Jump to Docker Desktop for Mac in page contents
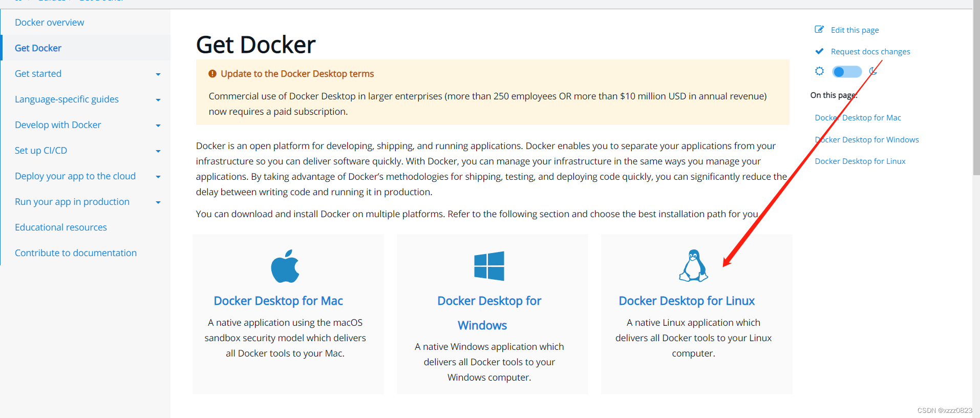Image resolution: width=980 pixels, height=418 pixels. click(858, 118)
